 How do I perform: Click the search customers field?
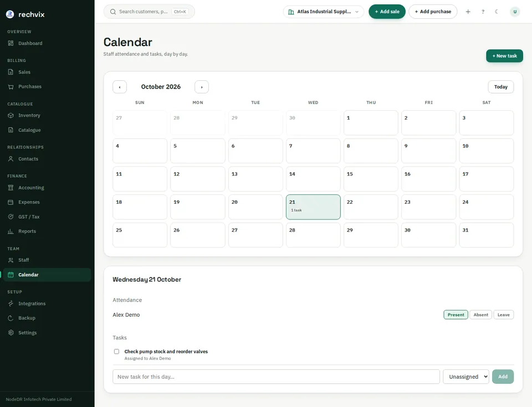coord(149,12)
